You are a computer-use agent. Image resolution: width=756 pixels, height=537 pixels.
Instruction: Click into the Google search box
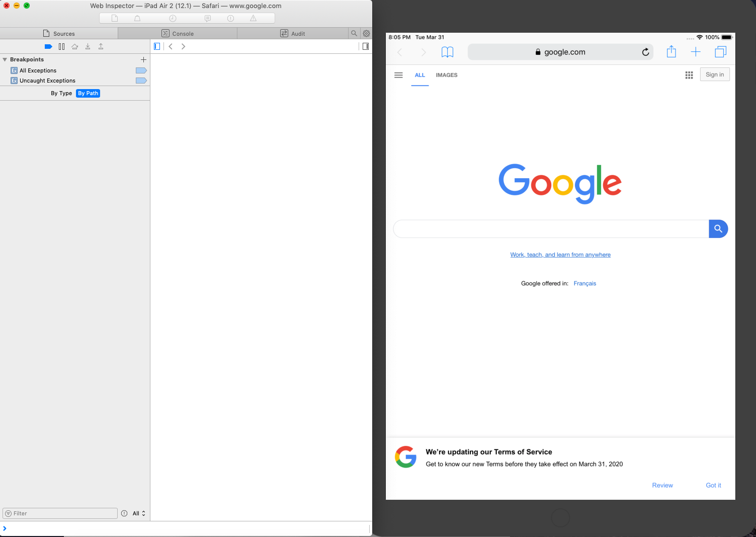coord(551,228)
